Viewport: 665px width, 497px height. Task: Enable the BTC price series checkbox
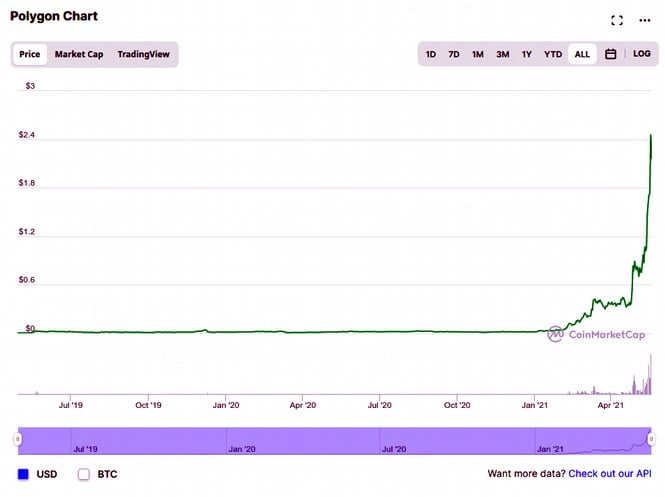(84, 474)
